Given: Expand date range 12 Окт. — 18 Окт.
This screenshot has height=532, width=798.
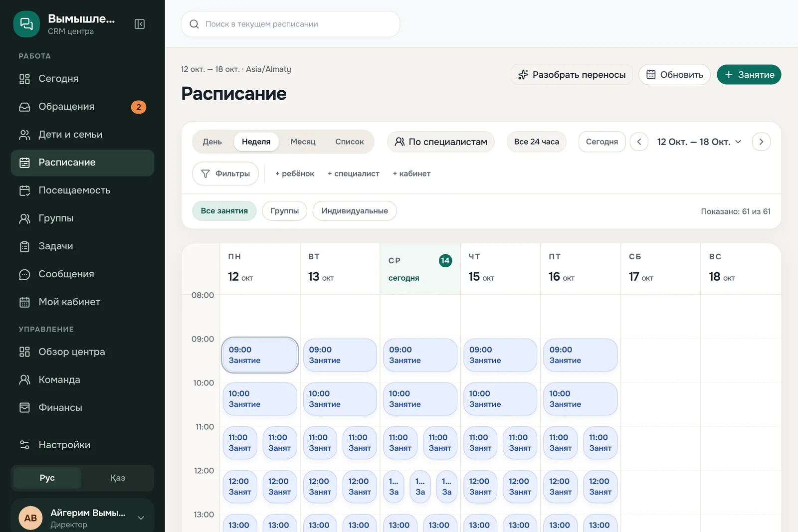Looking at the screenshot, I should (699, 142).
